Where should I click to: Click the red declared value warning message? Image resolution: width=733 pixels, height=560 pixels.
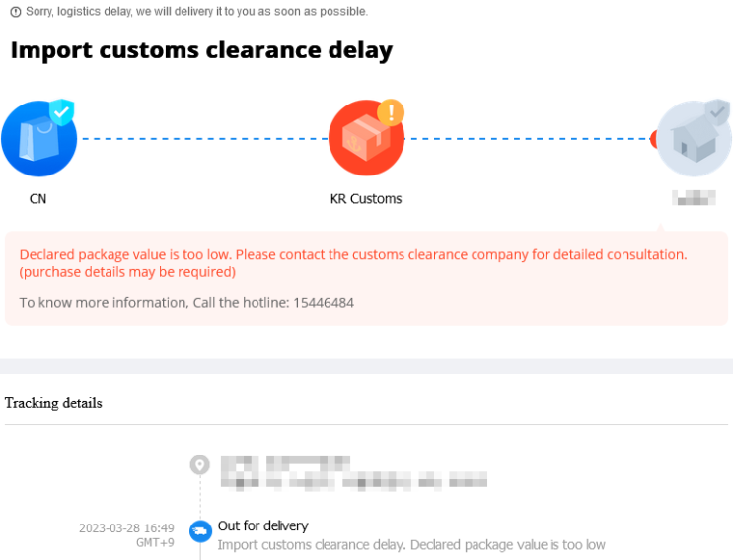352,262
